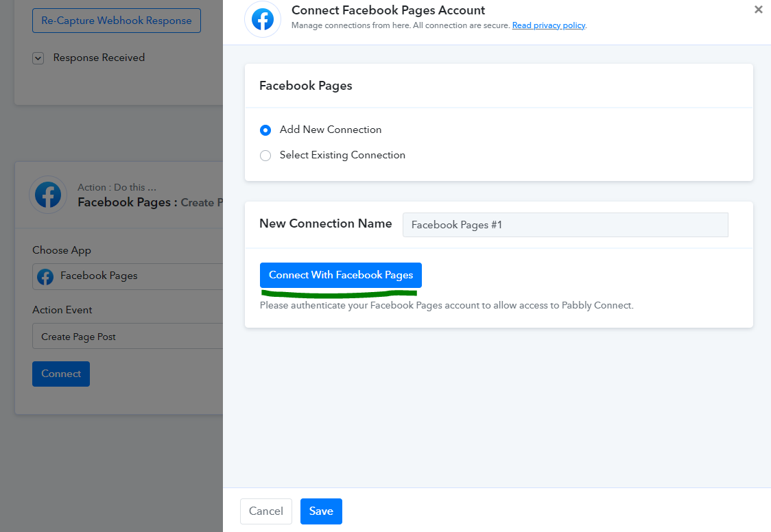Click the 'New Connection Name' label
The height and width of the screenshot is (532, 771).
[326, 223]
